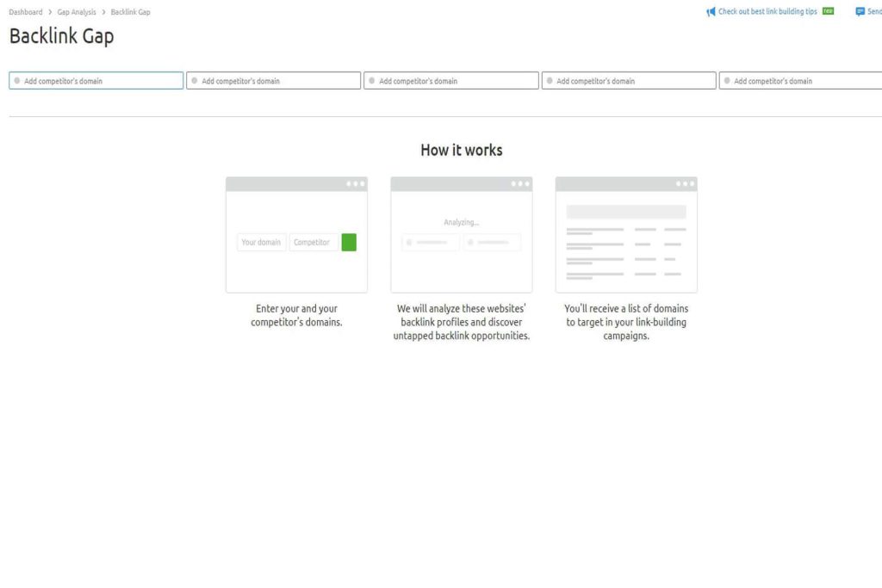The height and width of the screenshot is (588, 882).
Task: Go to Gap Analysis breadcrumb
Action: pos(77,12)
